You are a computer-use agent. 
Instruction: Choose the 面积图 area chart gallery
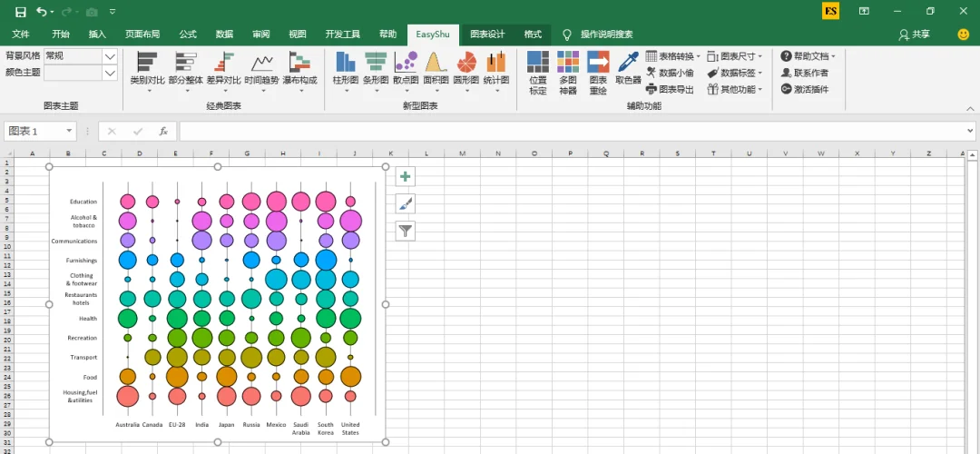pyautogui.click(x=436, y=72)
